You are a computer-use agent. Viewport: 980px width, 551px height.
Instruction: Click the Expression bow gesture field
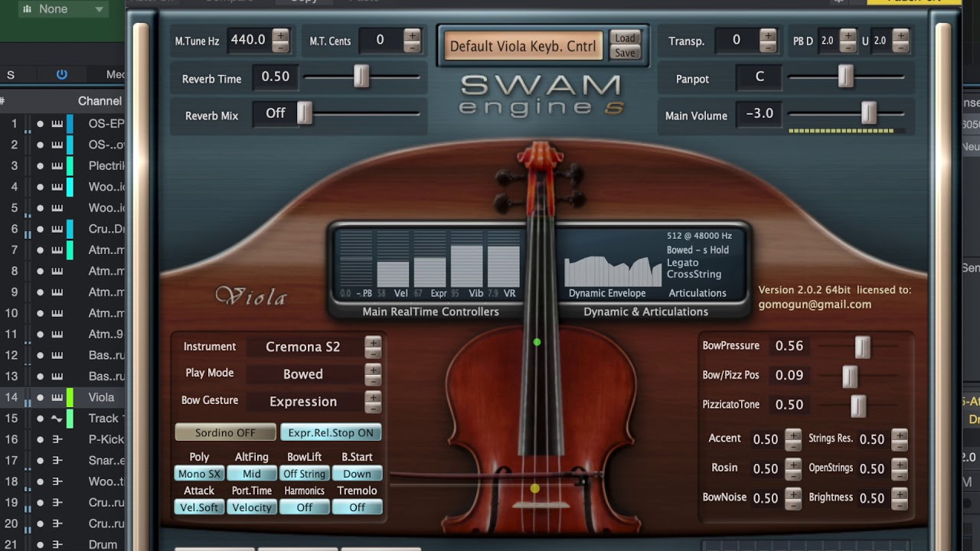click(303, 401)
